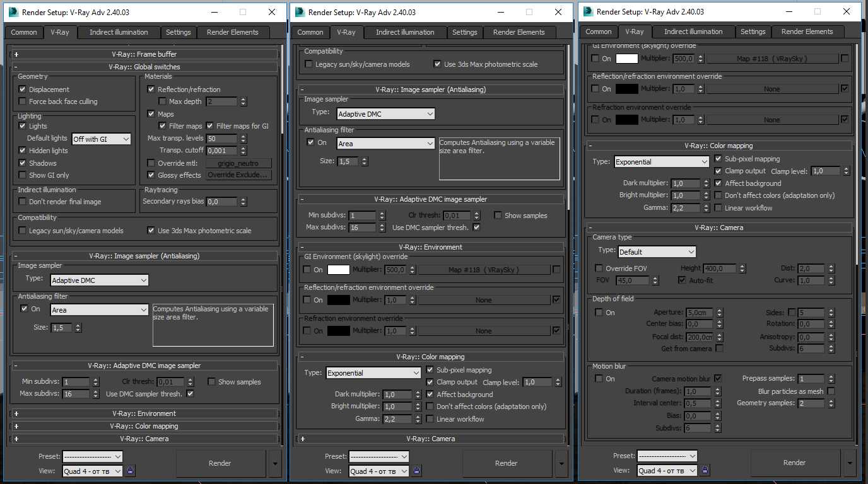This screenshot has height=484, width=868.
Task: Open Render Elements tab in right window
Action: pyautogui.click(x=807, y=32)
